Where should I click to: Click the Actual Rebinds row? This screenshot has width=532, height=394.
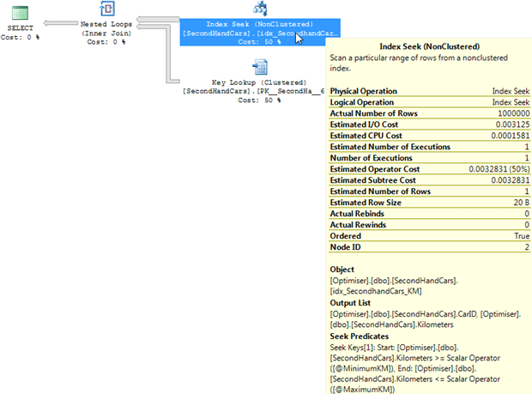click(x=430, y=214)
